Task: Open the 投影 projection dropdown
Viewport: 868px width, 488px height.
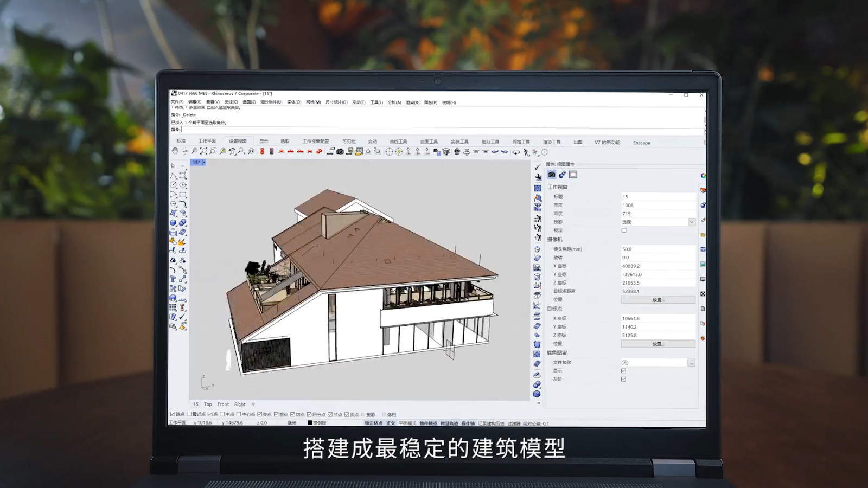Action: coord(691,222)
